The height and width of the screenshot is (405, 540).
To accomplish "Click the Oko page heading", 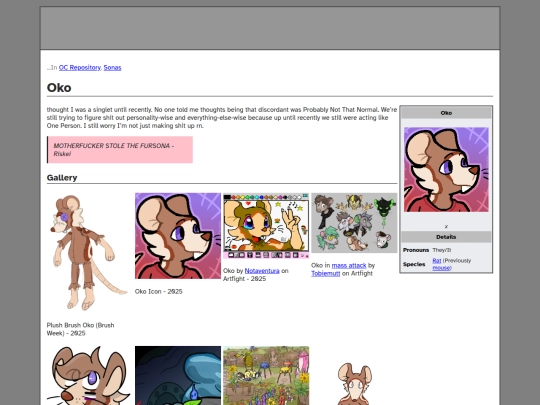I will click(x=59, y=88).
